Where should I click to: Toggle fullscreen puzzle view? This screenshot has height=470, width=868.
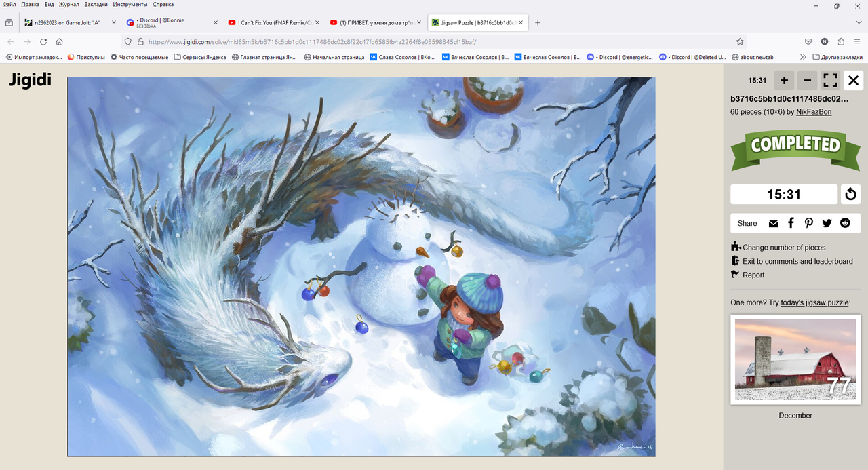830,80
